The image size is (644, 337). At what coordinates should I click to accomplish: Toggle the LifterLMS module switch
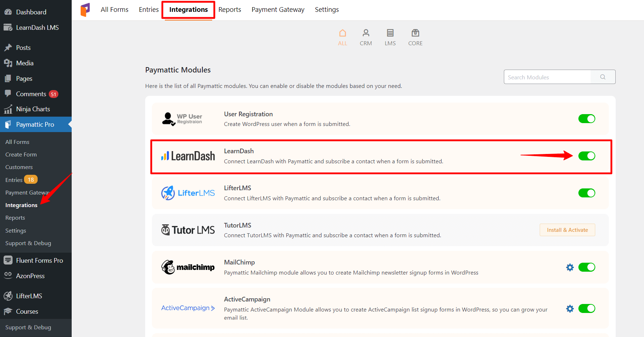click(x=587, y=193)
